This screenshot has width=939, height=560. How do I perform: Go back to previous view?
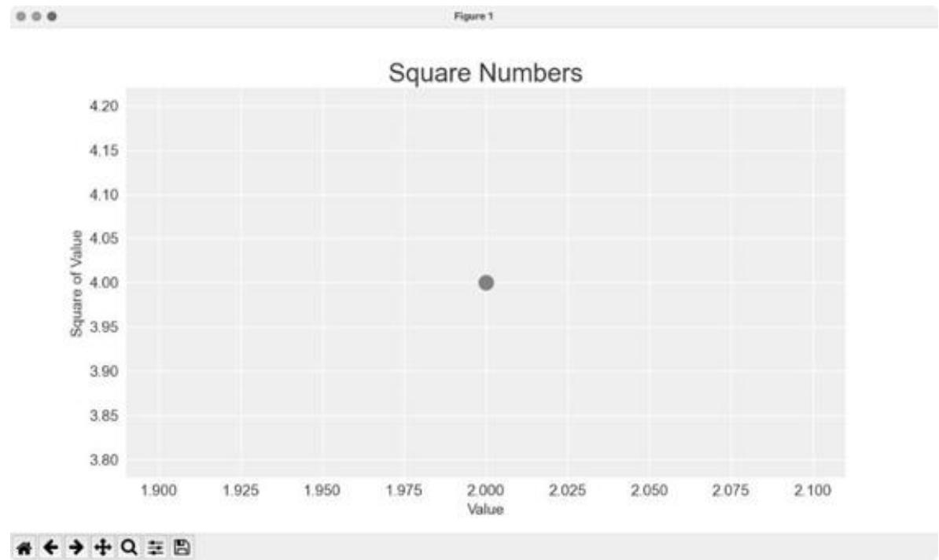pos(50,547)
